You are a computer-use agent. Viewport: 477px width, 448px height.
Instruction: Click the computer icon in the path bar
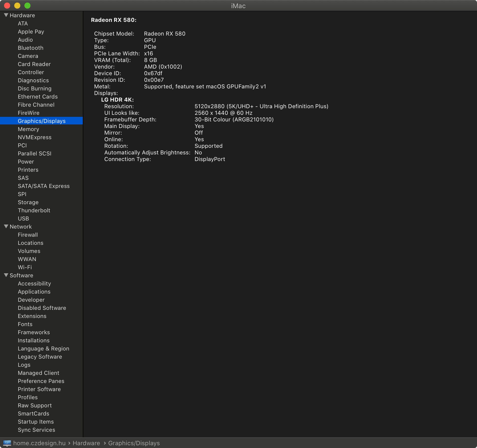pos(7,443)
